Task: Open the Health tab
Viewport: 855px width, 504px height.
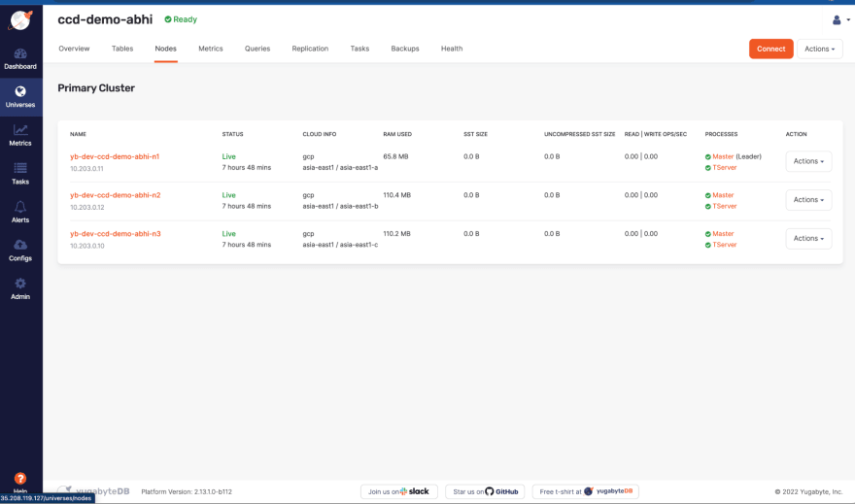Action: (x=452, y=49)
